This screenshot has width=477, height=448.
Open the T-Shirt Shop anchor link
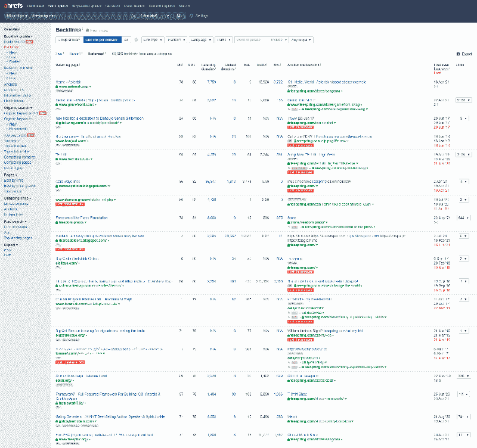pyautogui.click(x=297, y=394)
